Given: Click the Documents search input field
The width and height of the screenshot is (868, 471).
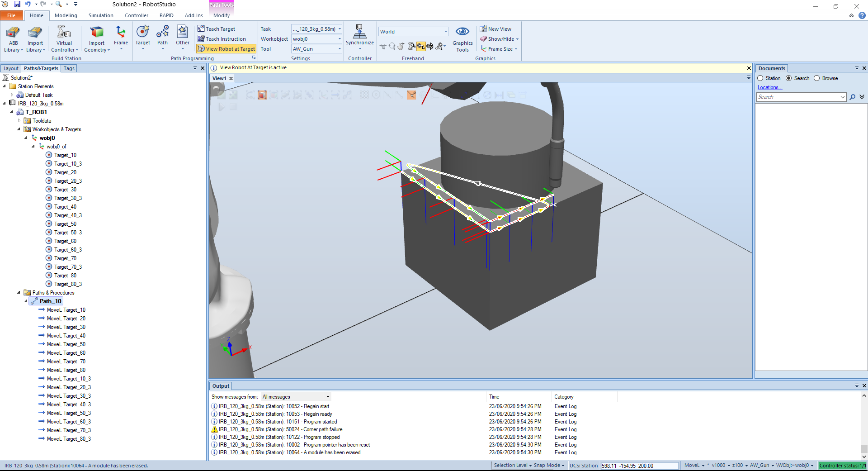Looking at the screenshot, I should tap(798, 97).
